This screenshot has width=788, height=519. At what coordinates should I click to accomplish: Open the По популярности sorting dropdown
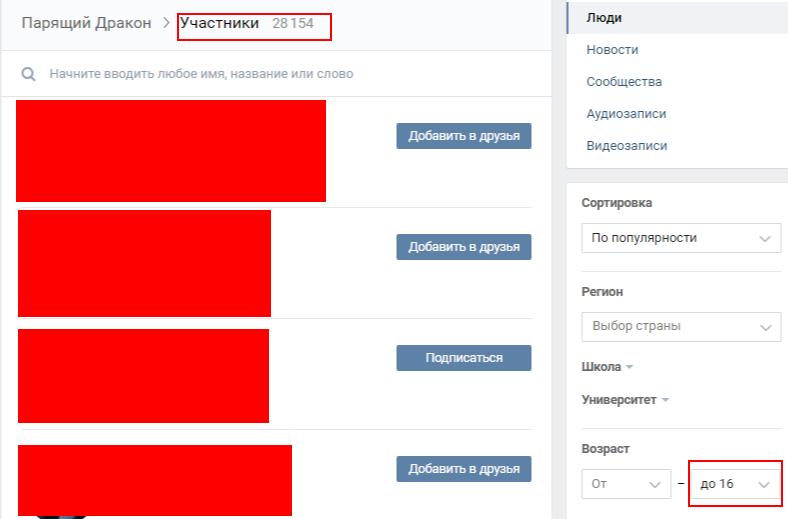pos(680,238)
